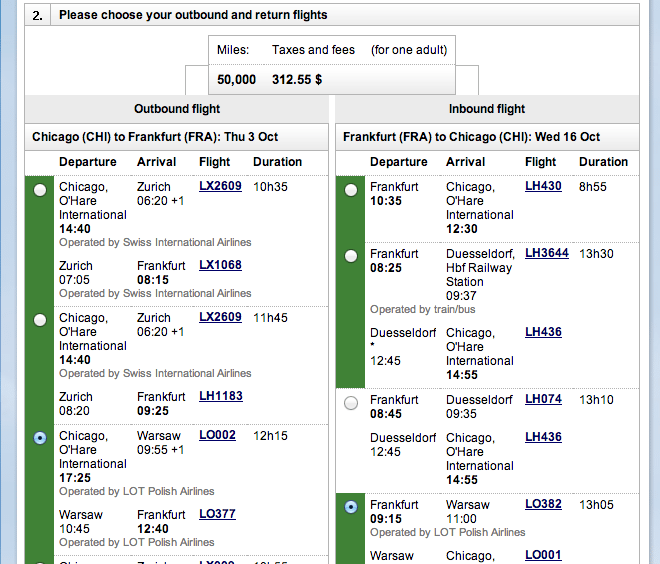Click the 12h15 duration value
Screen dimensions: 660x564
270,436
